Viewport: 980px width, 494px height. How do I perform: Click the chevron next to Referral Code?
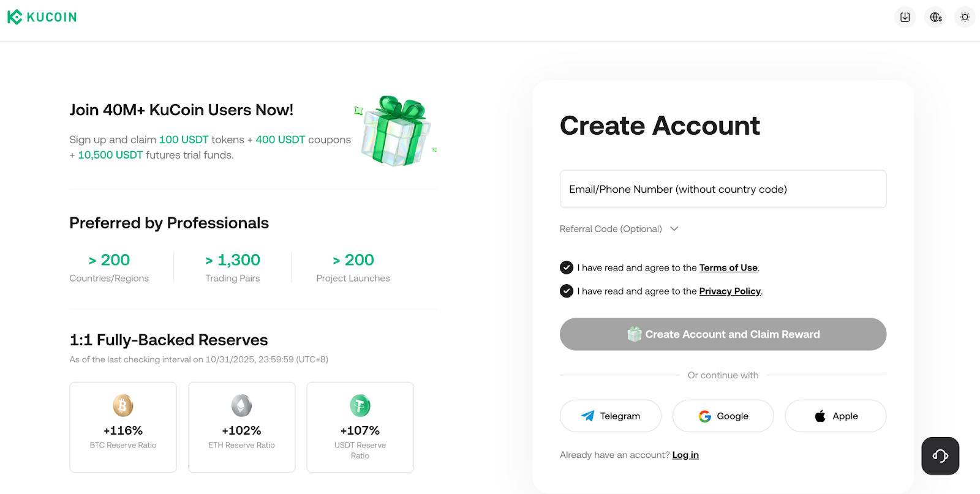pos(674,229)
